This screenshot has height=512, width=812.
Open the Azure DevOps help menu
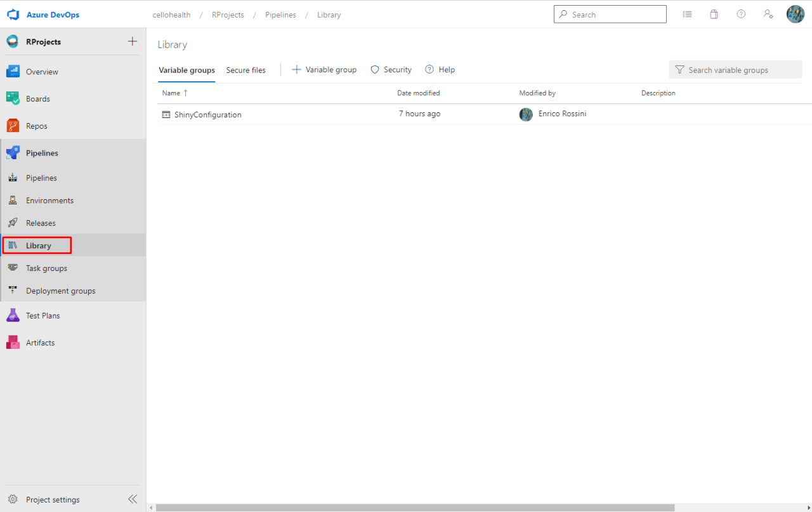(x=741, y=14)
